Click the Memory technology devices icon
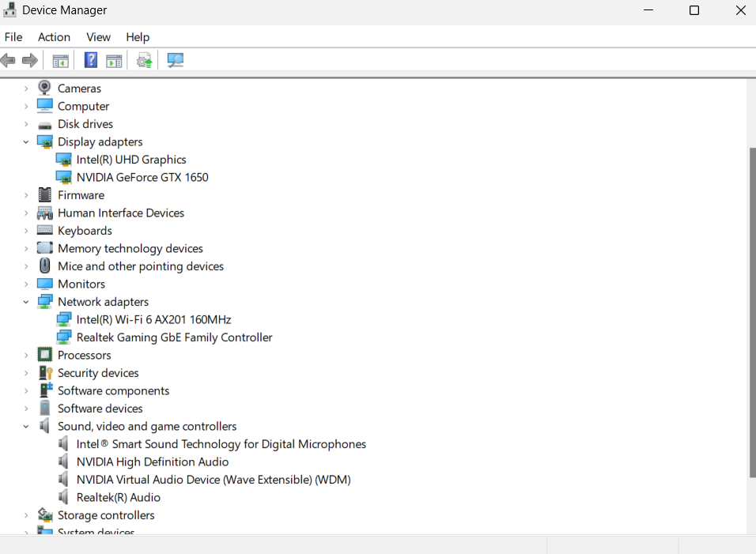The height and width of the screenshot is (554, 756). click(45, 248)
